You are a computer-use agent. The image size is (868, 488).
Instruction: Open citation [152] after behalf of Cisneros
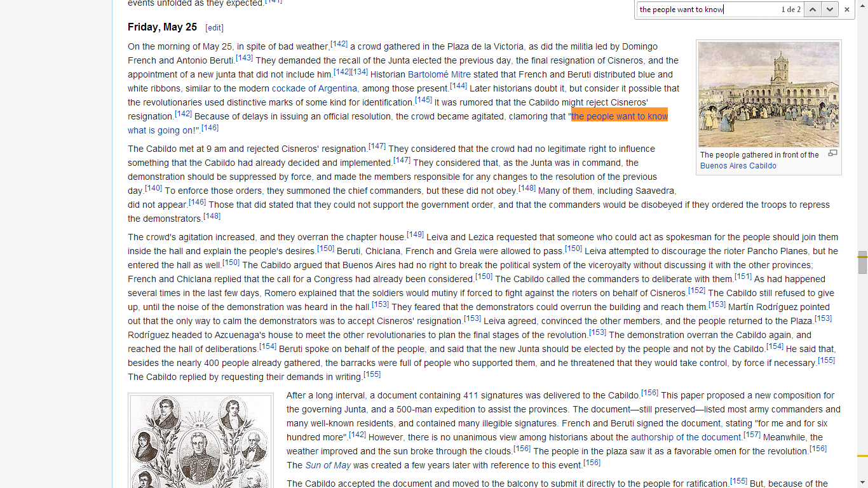[696, 290]
